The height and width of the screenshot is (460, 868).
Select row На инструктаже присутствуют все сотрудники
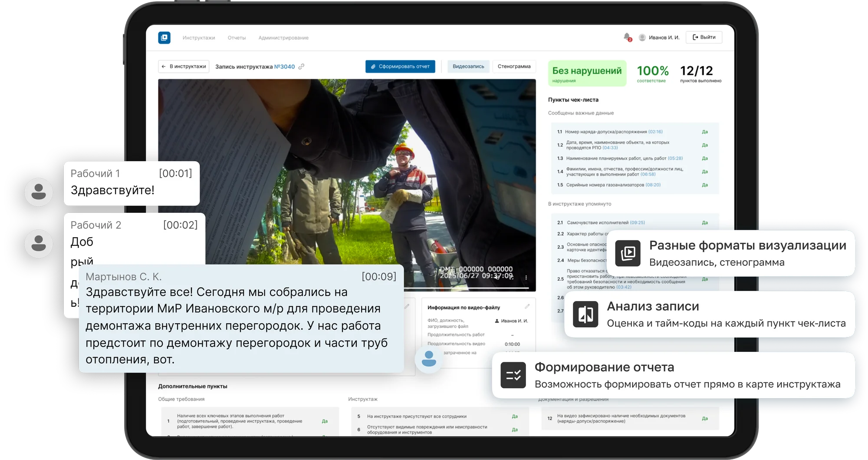pyautogui.click(x=440, y=416)
